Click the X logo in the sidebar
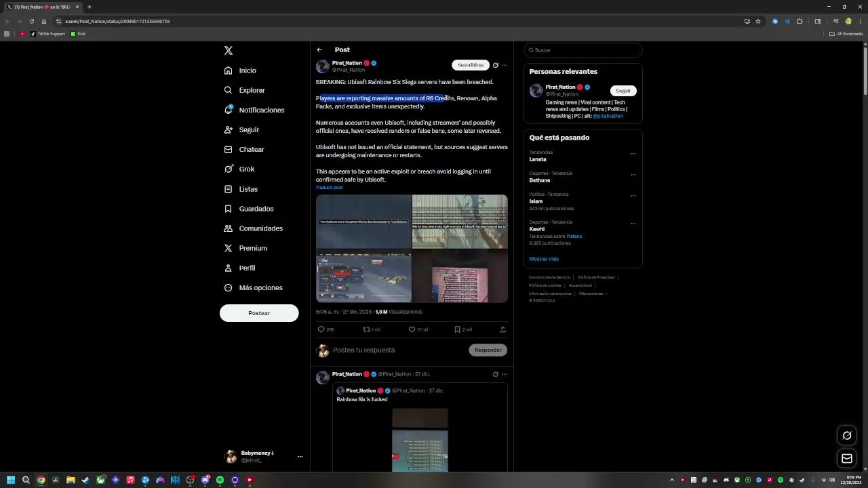868x488 pixels. pyautogui.click(x=229, y=51)
